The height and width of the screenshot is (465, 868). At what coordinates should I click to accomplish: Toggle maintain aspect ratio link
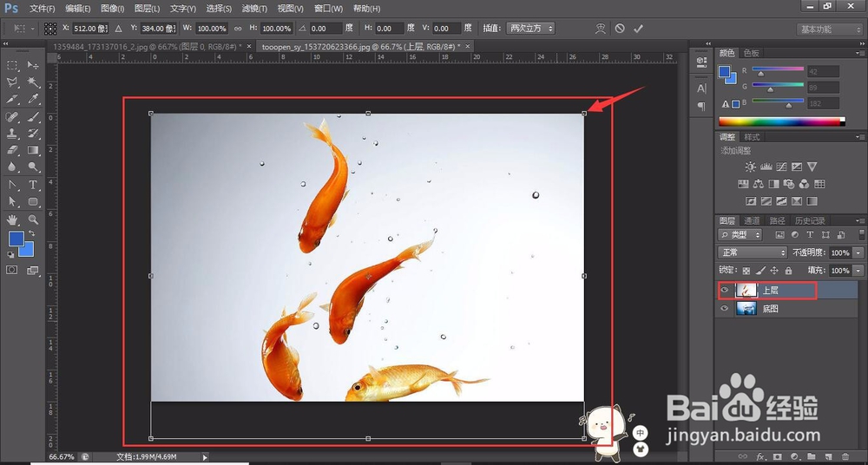point(238,29)
